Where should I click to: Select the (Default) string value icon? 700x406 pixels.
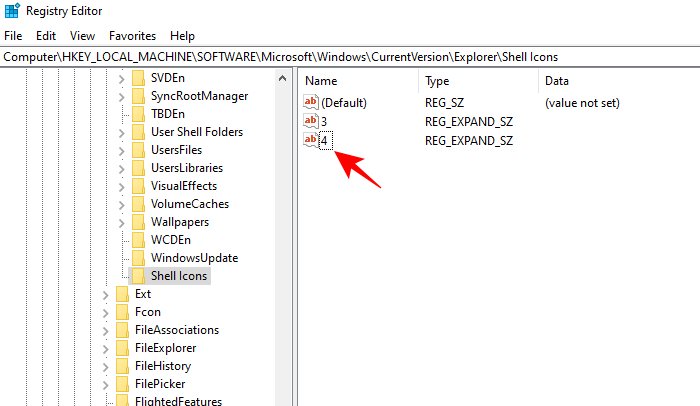pyautogui.click(x=310, y=103)
